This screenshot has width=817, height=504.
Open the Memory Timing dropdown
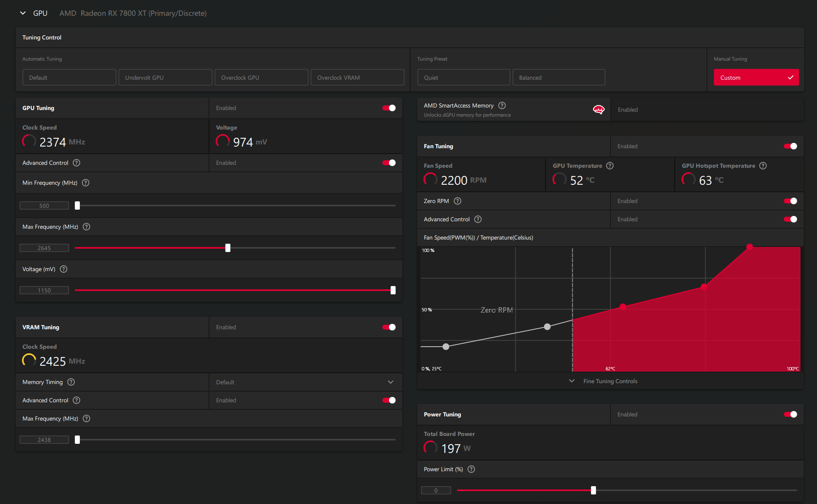coord(305,382)
